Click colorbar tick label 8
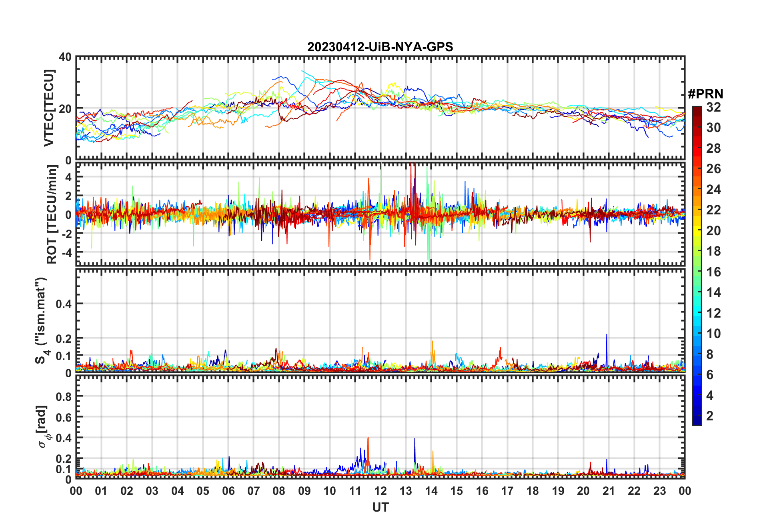The width and height of the screenshot is (761, 532). click(x=710, y=354)
